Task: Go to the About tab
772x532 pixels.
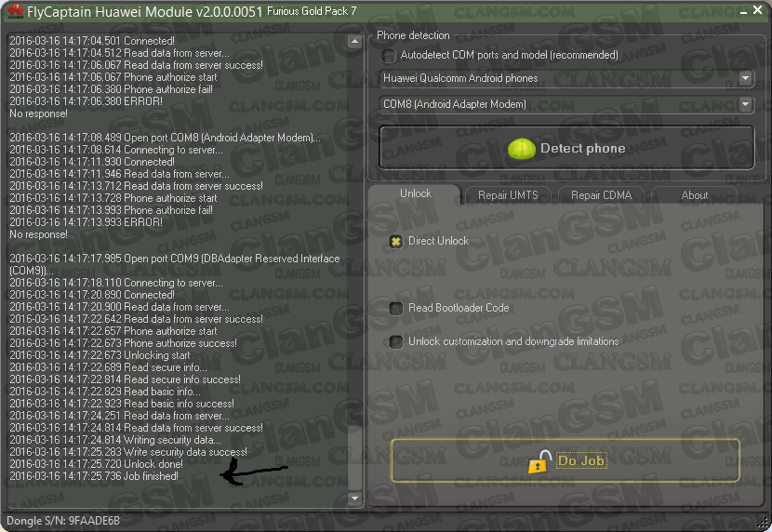Action: [694, 195]
